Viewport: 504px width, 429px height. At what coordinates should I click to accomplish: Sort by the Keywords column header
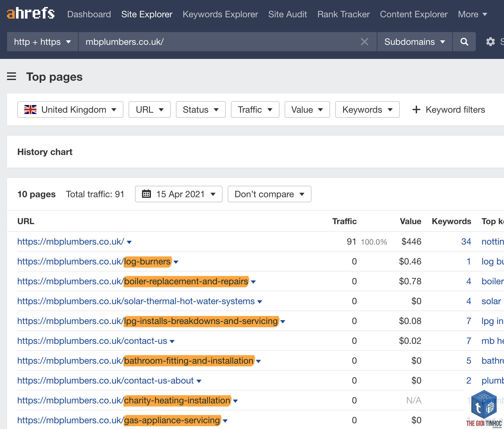pyautogui.click(x=452, y=221)
